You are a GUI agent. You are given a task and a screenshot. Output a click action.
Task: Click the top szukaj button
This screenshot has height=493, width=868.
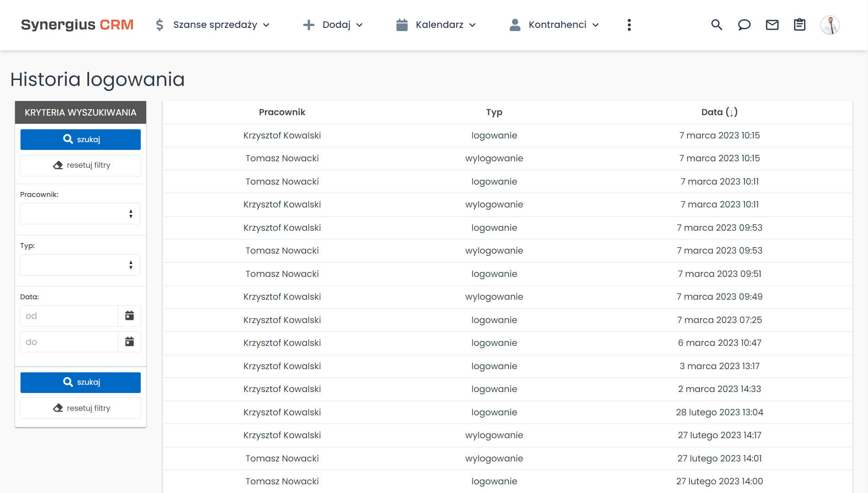(x=80, y=139)
